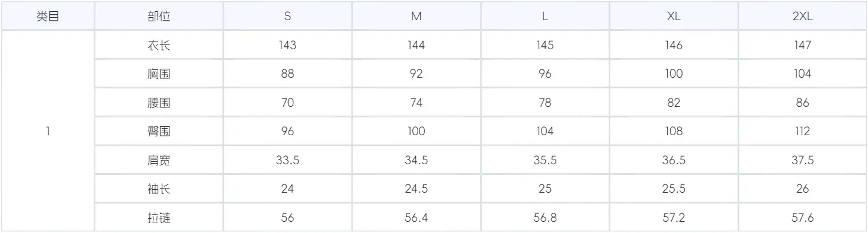Click the 臀围 row label

click(159, 132)
